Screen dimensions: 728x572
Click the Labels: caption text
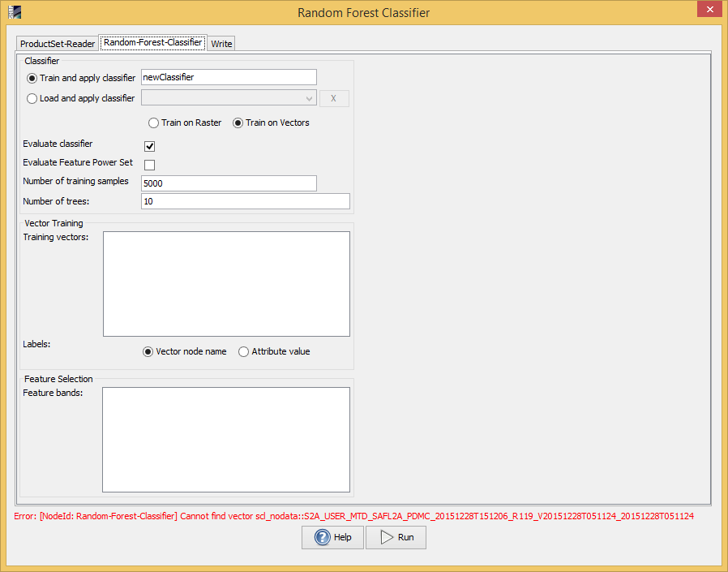coord(36,344)
